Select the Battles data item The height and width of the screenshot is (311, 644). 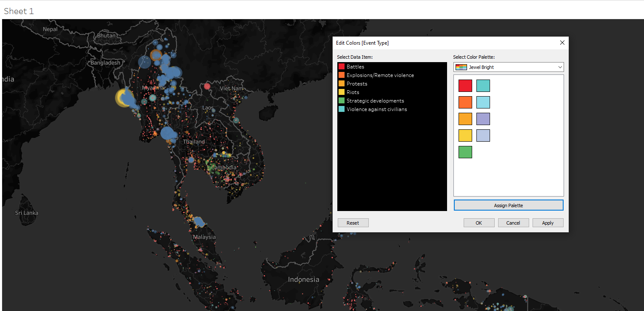pos(355,67)
